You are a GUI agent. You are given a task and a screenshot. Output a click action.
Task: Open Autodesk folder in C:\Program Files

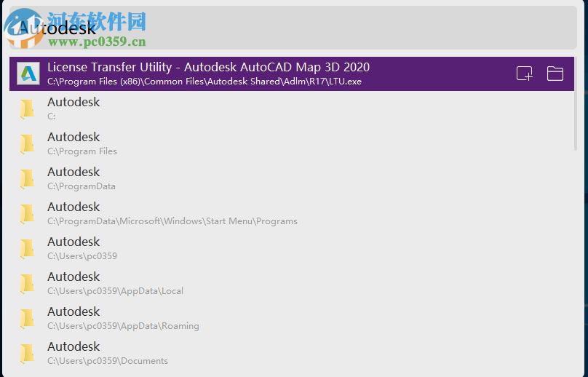[292, 143]
